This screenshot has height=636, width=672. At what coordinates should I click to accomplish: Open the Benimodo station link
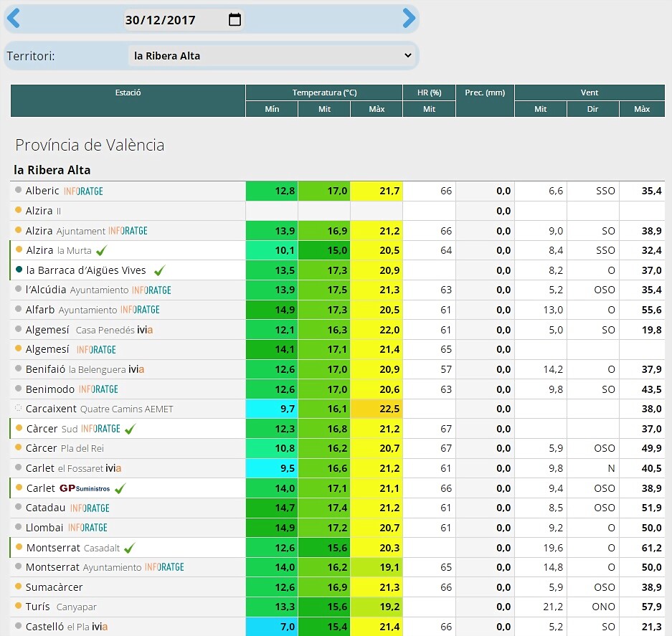click(x=49, y=389)
